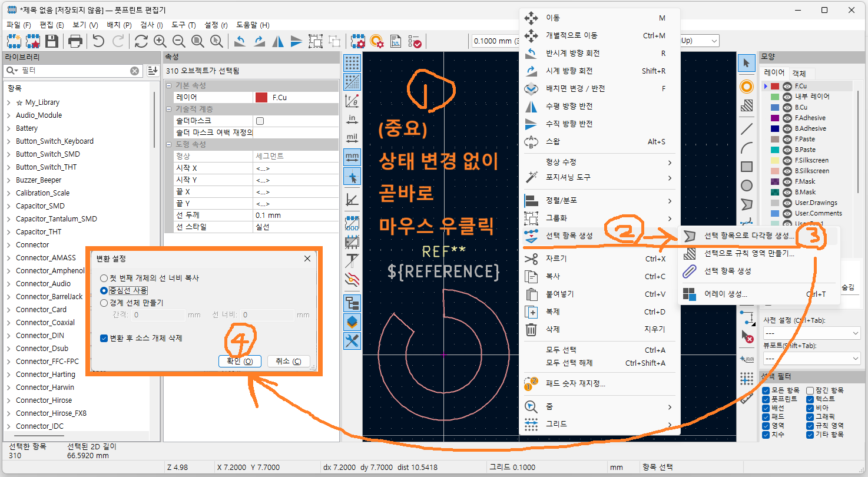Expand the Connector_Audio library
This screenshot has height=477, width=868.
[9, 284]
